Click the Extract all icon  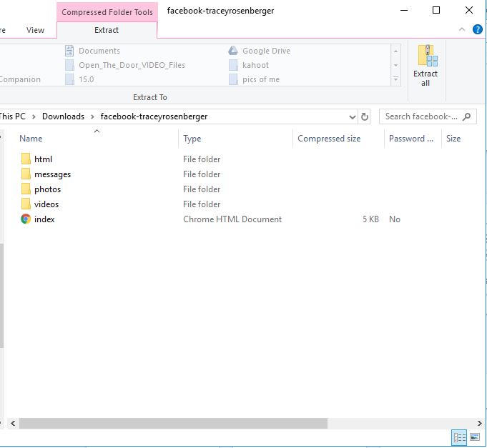[x=427, y=56]
